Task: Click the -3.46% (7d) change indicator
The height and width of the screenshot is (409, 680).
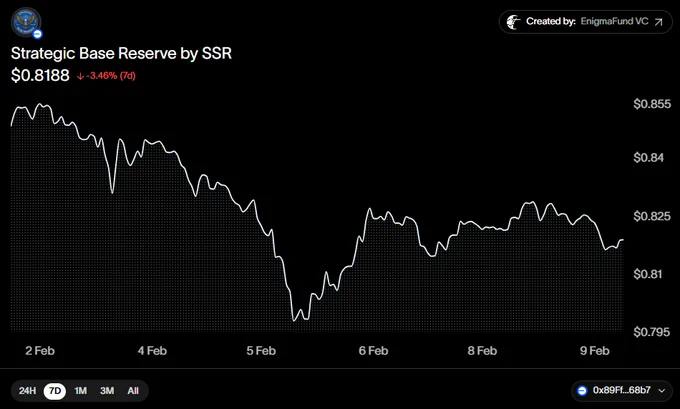Action: [x=106, y=76]
